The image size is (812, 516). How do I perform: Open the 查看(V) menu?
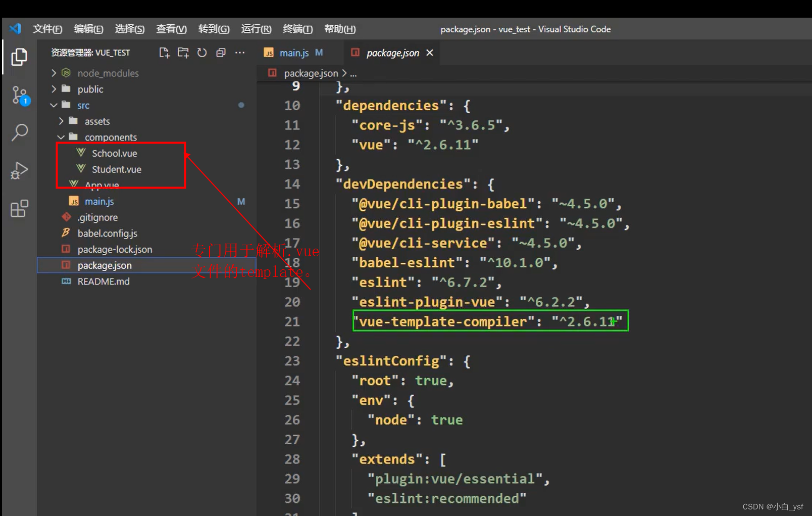(171, 29)
